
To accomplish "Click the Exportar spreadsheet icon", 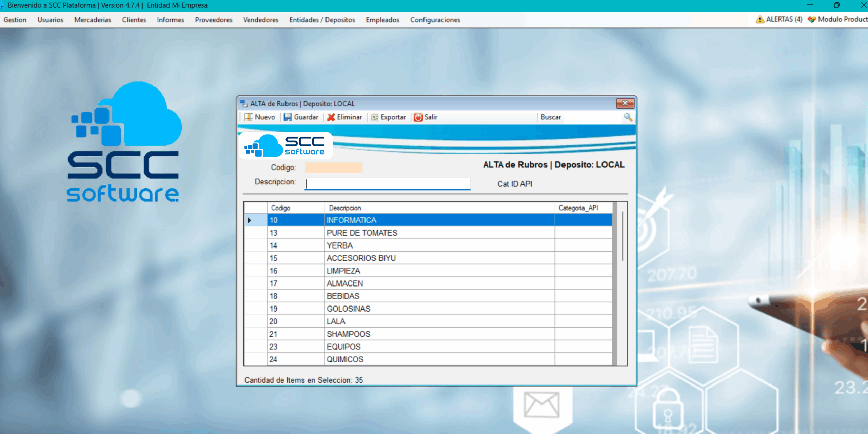I will (x=375, y=117).
